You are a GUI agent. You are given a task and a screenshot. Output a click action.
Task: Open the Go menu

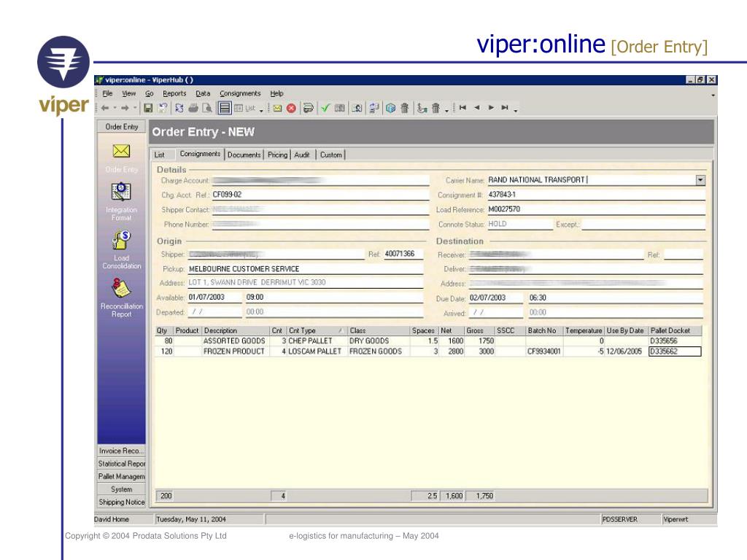pos(150,94)
